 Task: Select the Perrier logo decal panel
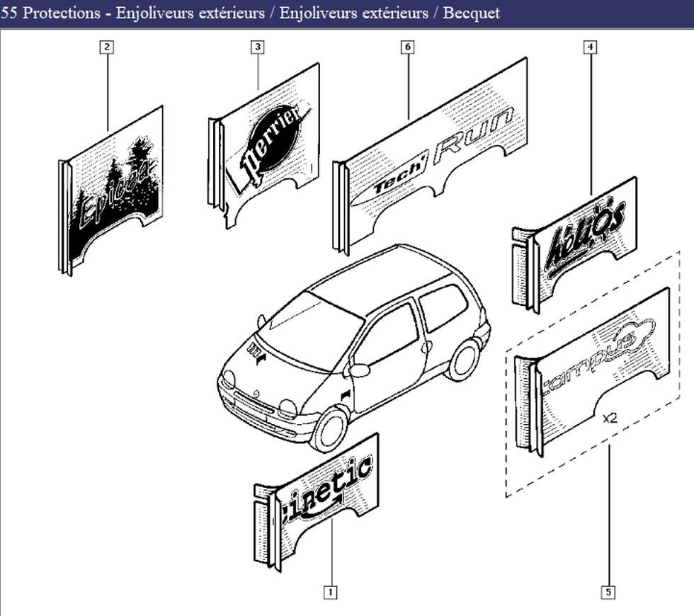(263, 146)
